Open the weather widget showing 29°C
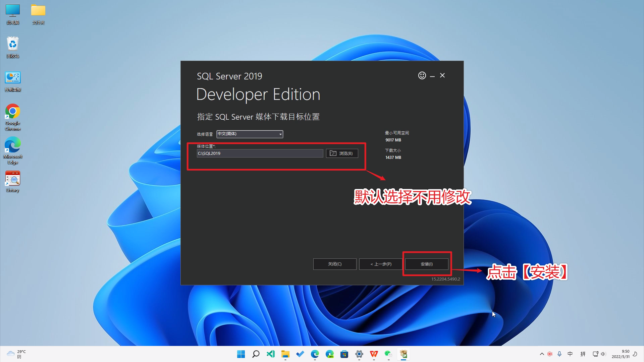Viewport: 644px width, 362px height. 16,354
